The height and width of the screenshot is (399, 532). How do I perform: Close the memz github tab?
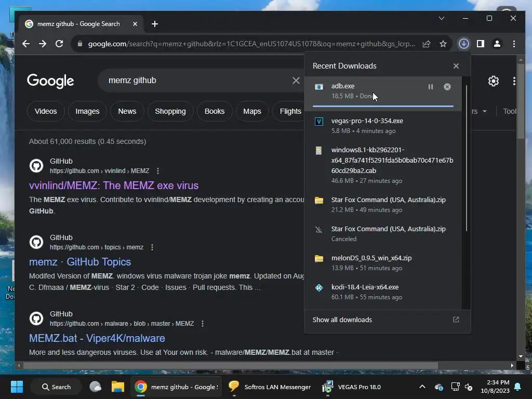pyautogui.click(x=135, y=24)
